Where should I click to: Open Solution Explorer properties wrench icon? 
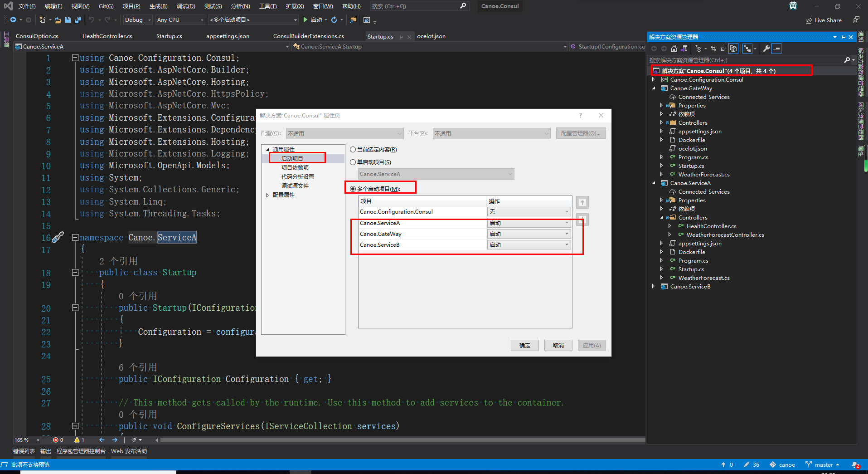(766, 49)
